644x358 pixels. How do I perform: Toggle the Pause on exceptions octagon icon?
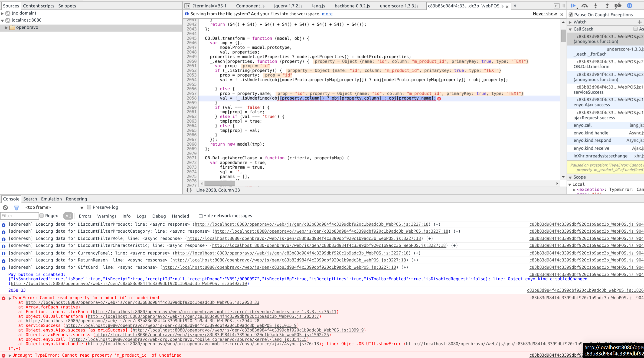click(x=630, y=6)
